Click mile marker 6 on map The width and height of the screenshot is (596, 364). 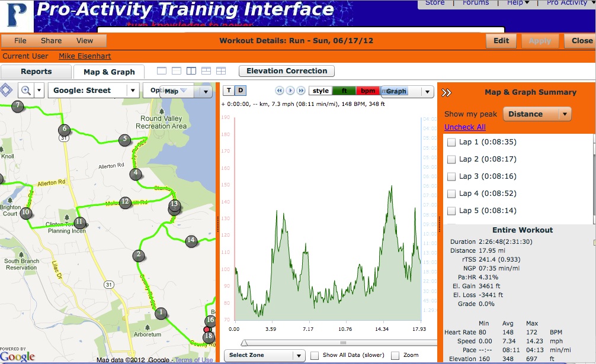point(64,130)
